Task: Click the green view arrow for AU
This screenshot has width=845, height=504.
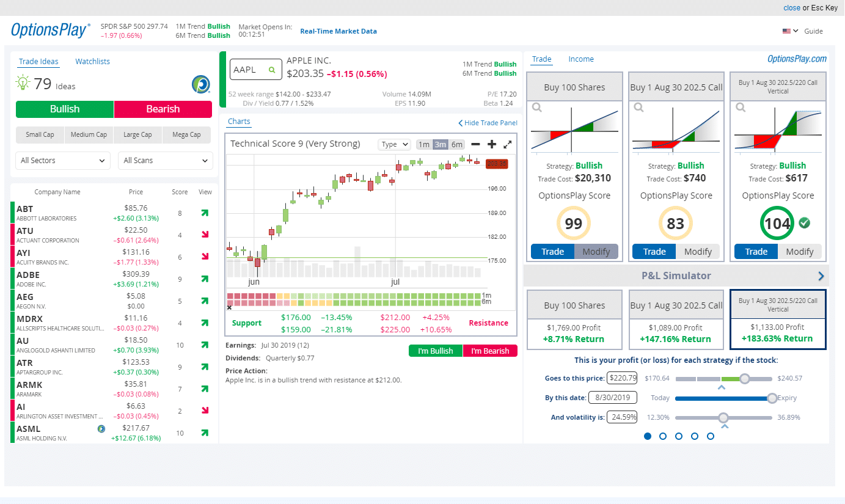Action: (205, 345)
